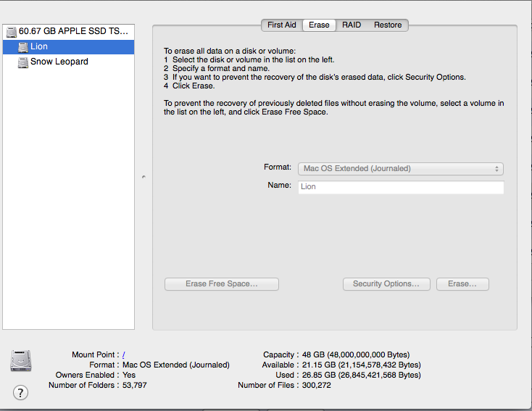Click the Capacity value 48 GB

point(356,354)
